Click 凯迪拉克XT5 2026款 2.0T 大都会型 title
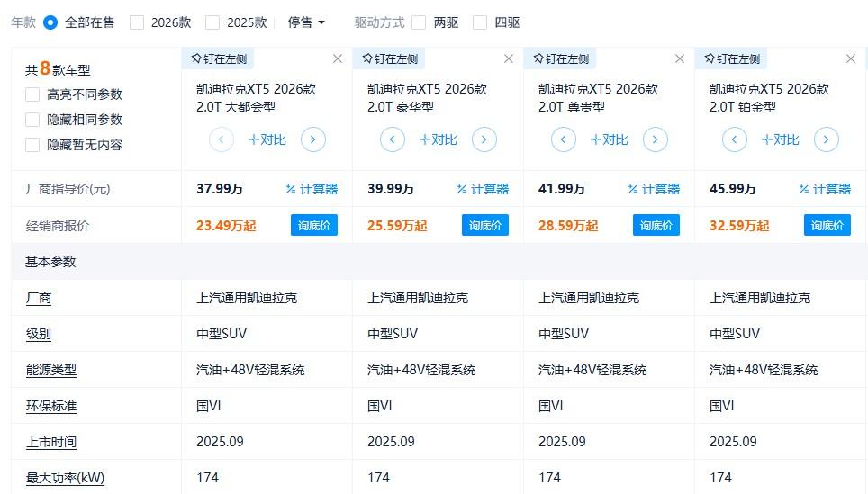This screenshot has width=868, height=494. (257, 98)
